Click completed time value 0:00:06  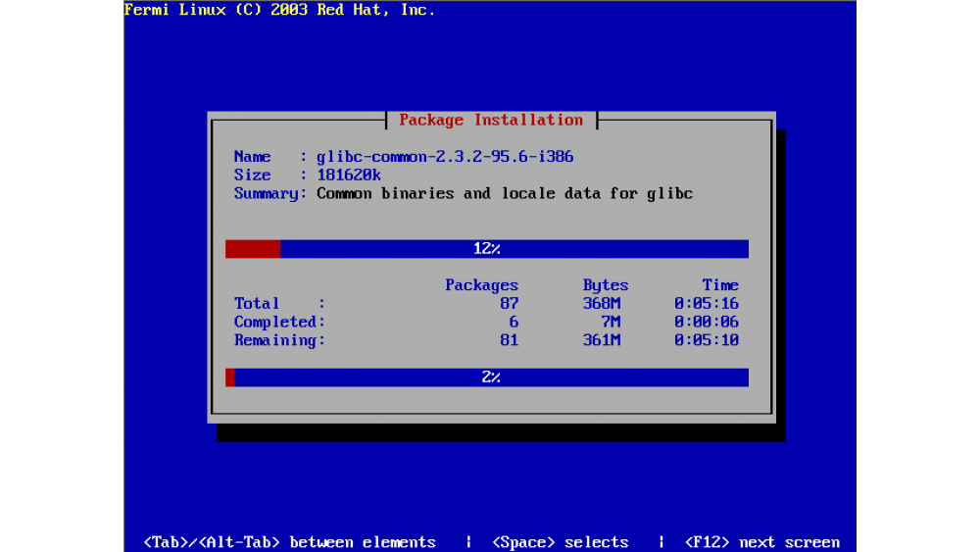pyautogui.click(x=707, y=322)
